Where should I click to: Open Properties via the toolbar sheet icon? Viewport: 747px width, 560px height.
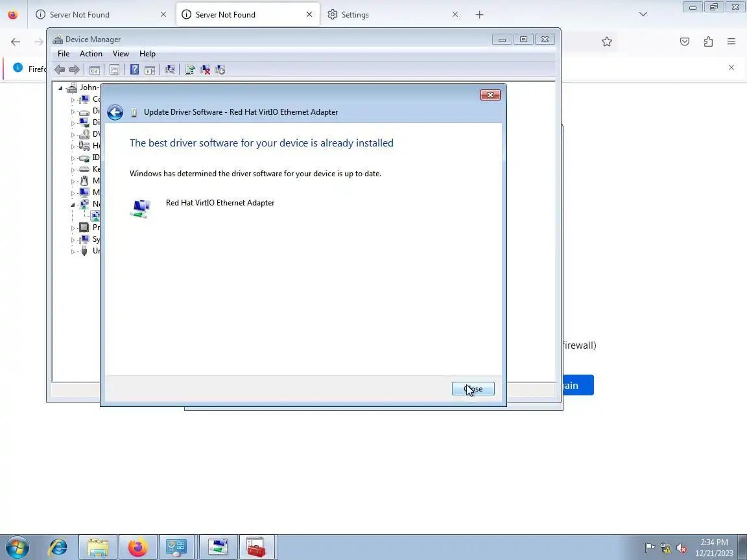coord(114,70)
